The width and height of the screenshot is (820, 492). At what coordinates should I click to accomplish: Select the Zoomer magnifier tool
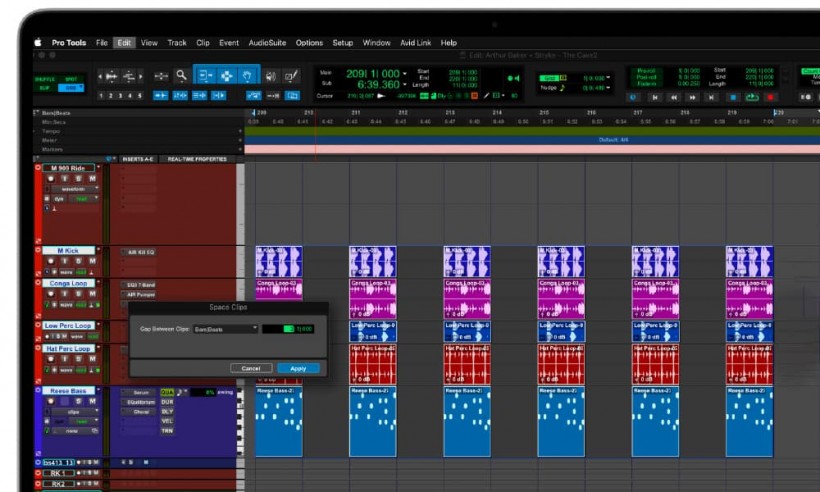point(181,76)
